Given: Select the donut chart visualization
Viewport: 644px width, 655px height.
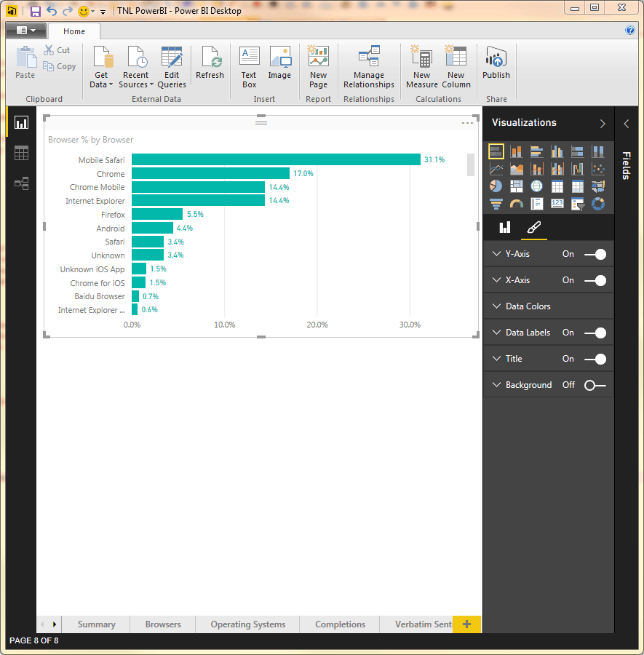Looking at the screenshot, I should 598,204.
